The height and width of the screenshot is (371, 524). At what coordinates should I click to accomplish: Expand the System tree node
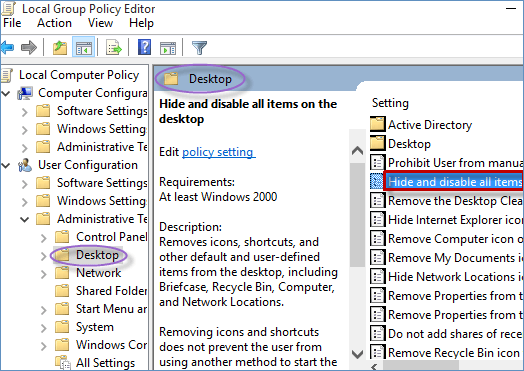43,328
